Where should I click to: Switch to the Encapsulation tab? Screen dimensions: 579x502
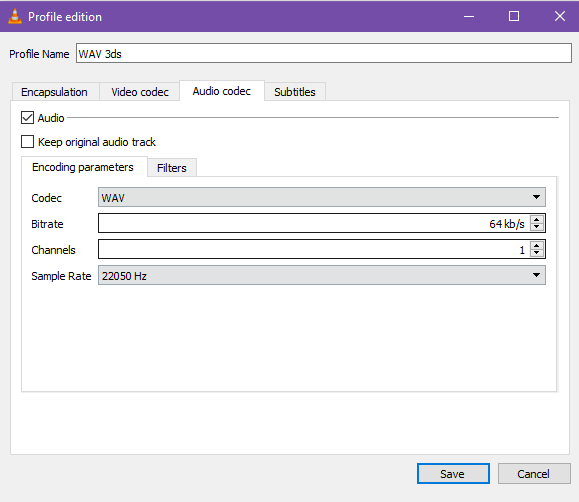(x=55, y=92)
